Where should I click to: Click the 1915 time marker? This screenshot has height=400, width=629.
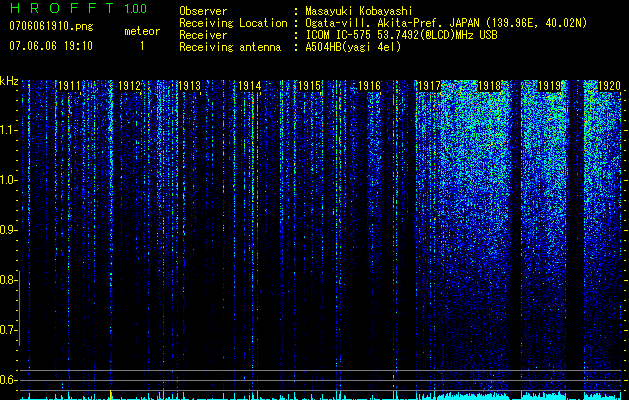[x=310, y=86]
